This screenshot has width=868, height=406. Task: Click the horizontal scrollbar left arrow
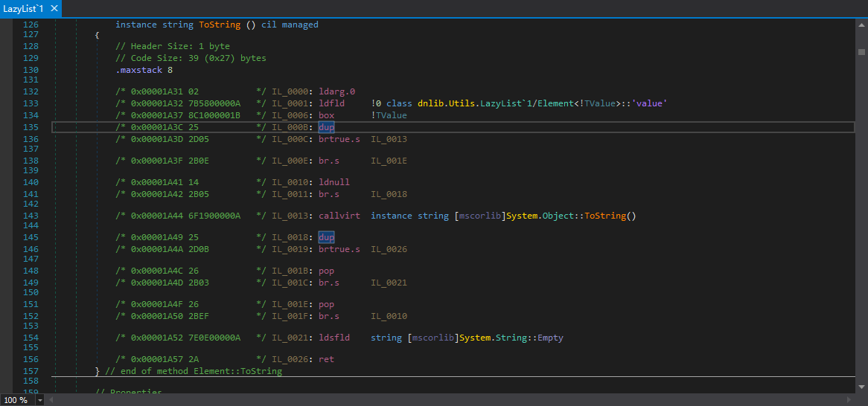pyautogui.click(x=51, y=400)
